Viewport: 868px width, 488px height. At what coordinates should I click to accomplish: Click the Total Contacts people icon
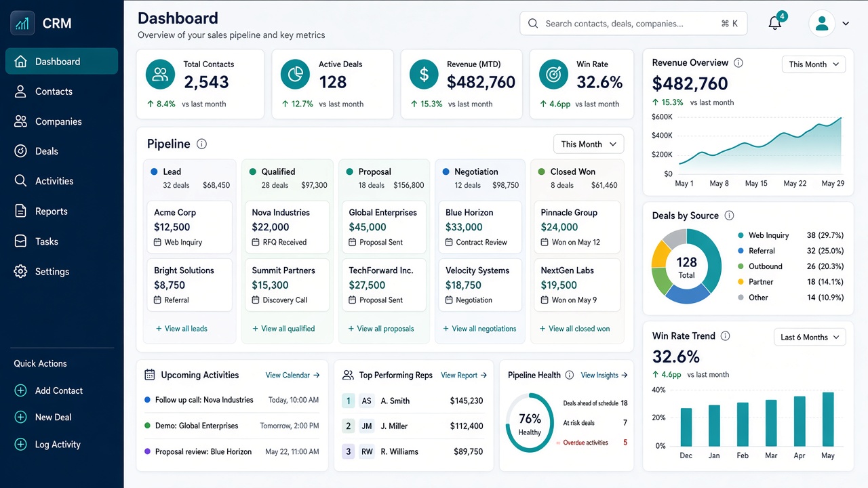click(161, 75)
